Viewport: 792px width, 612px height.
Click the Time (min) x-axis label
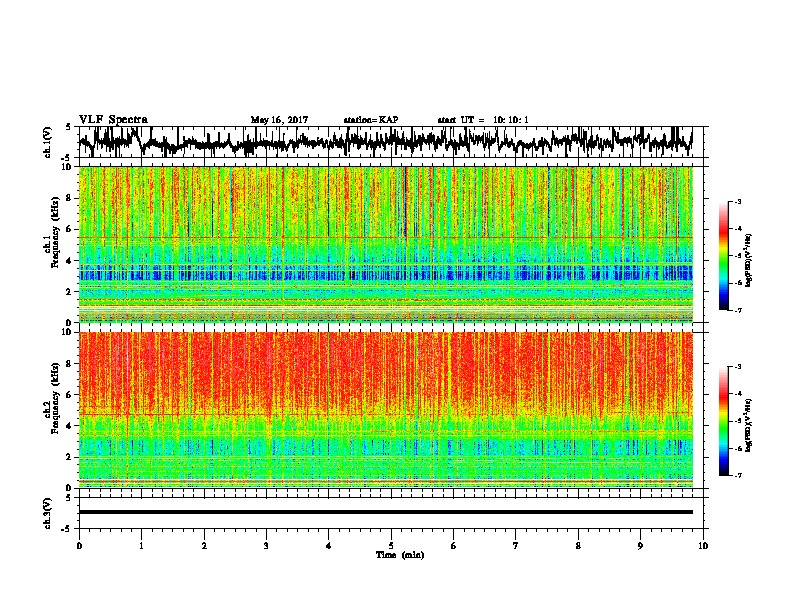tap(400, 555)
